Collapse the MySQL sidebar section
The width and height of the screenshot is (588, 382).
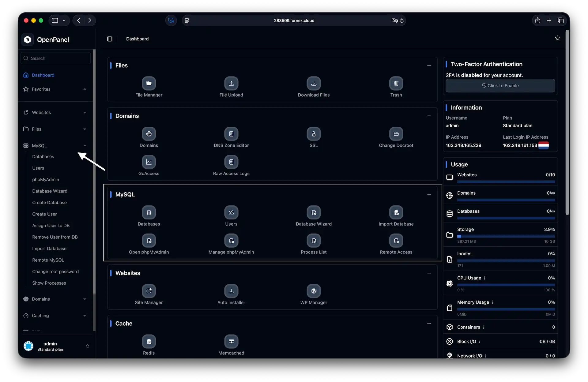pos(85,145)
